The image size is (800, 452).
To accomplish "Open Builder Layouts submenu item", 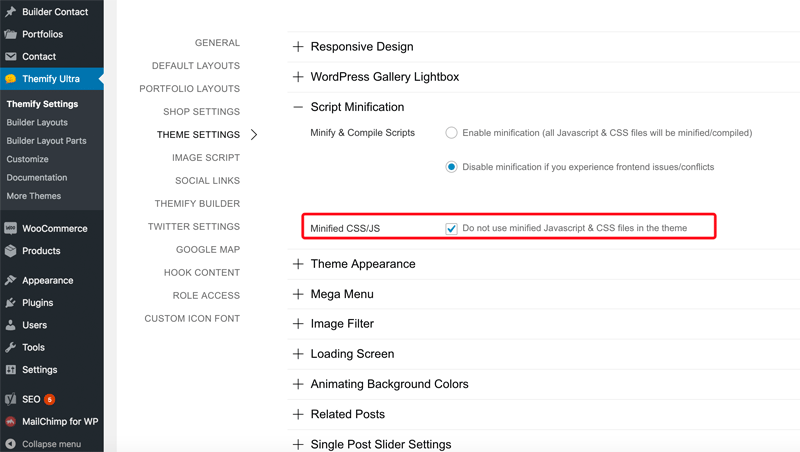I will [37, 122].
